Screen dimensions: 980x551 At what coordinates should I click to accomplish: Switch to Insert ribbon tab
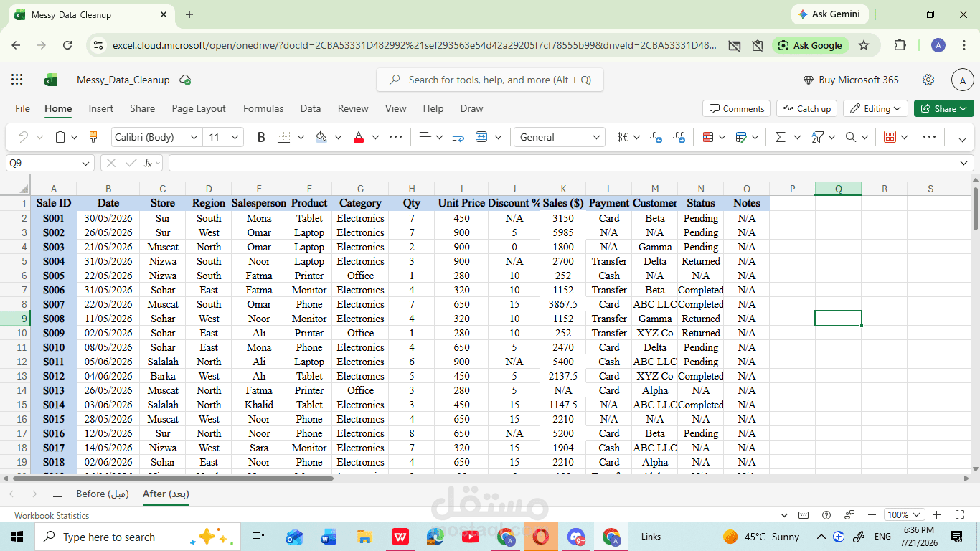click(101, 109)
